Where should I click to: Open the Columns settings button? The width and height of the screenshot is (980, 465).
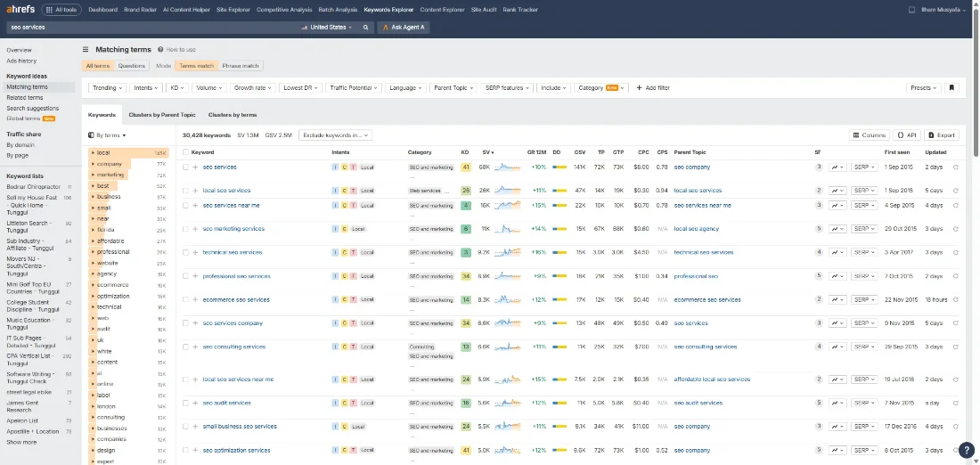pyautogui.click(x=869, y=135)
